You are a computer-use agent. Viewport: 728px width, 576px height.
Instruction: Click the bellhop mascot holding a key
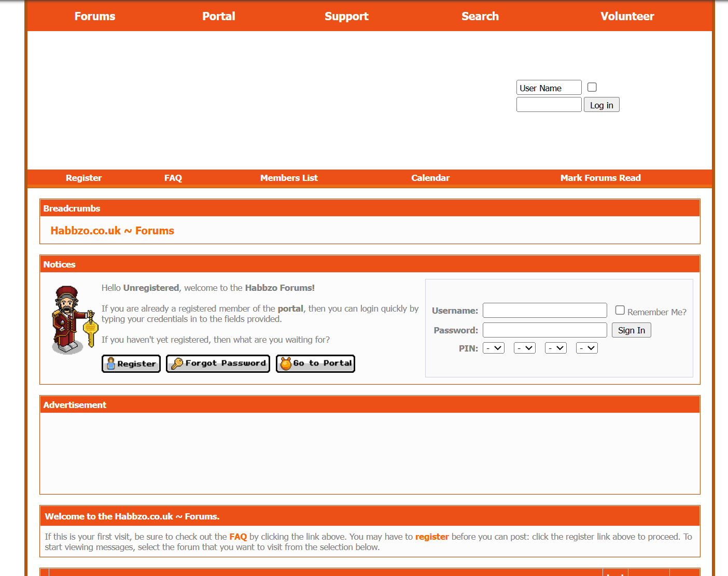(73, 320)
